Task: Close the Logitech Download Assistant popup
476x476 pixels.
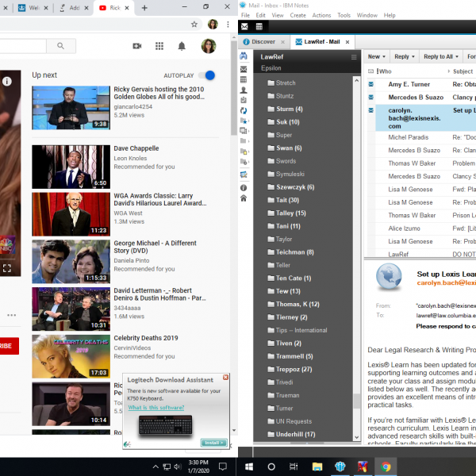Action: coord(225,377)
